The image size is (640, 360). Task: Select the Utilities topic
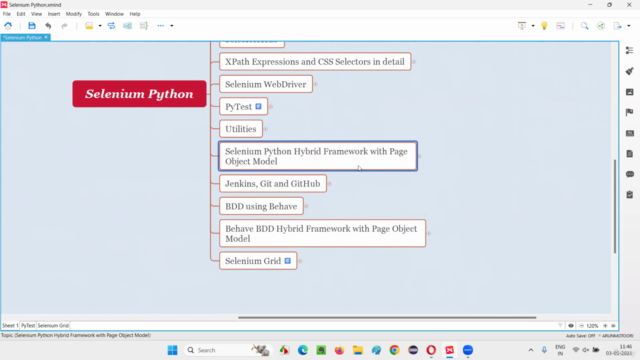pyautogui.click(x=241, y=129)
